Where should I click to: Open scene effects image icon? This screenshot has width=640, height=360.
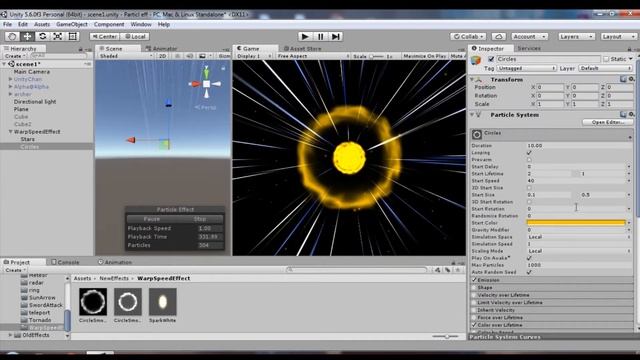(202, 56)
